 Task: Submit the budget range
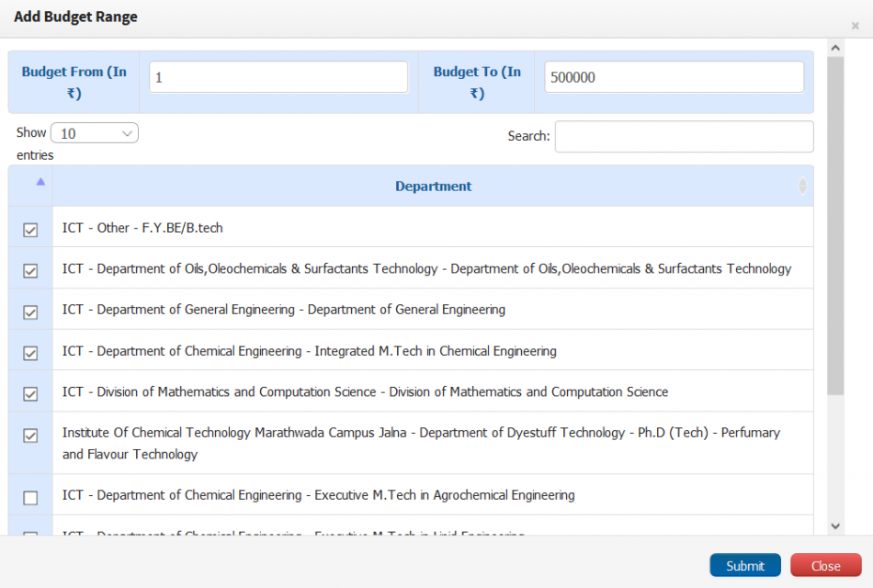(x=745, y=566)
